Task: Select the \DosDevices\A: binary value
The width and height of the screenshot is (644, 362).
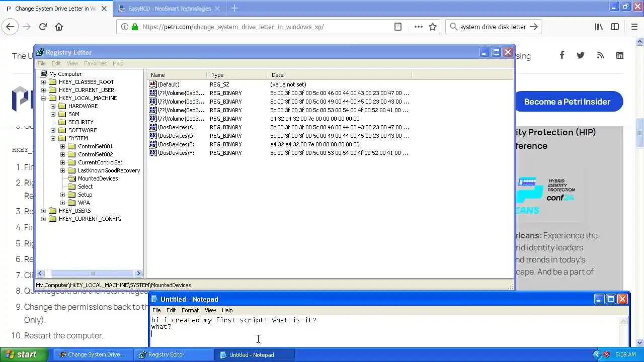Action: [176, 127]
